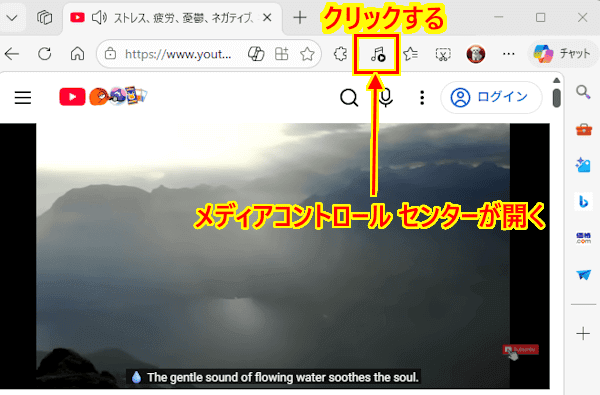Open Copilot page tools icon in address bar

(256, 54)
